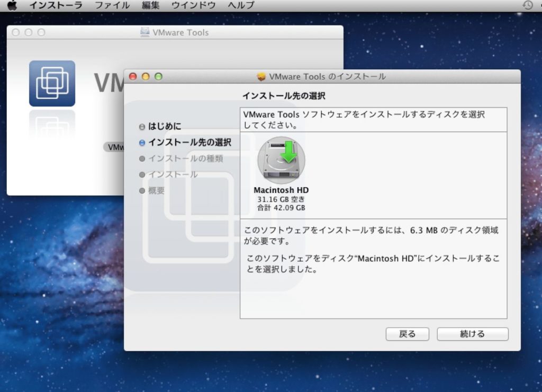Open the ファイル menu

pos(112,5)
